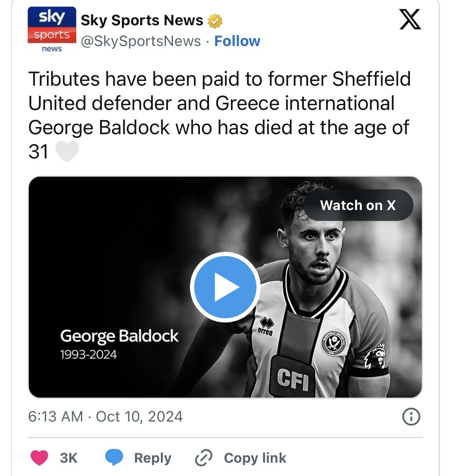451x476 pixels.
Task: Open the 6:13 AM Oct 10, 2024 timestamp
Action: pos(105,417)
